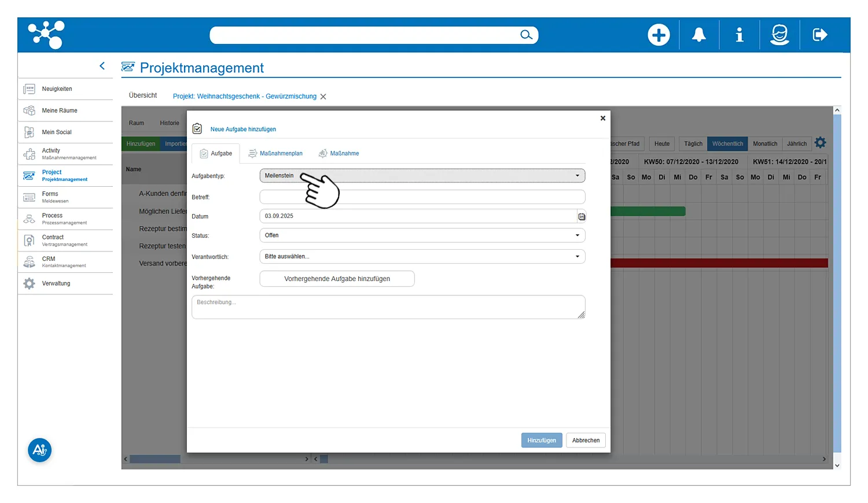
Task: Open the calendar picker beside Datum field
Action: 582,217
